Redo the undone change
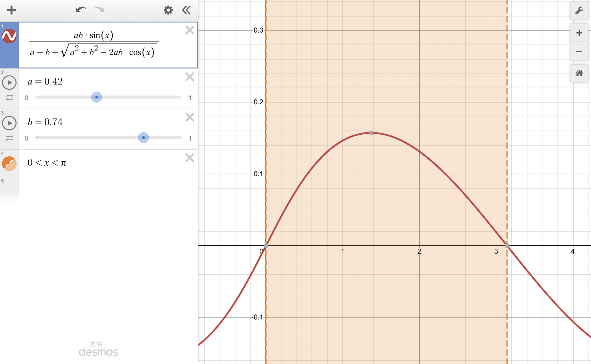 pos(99,10)
